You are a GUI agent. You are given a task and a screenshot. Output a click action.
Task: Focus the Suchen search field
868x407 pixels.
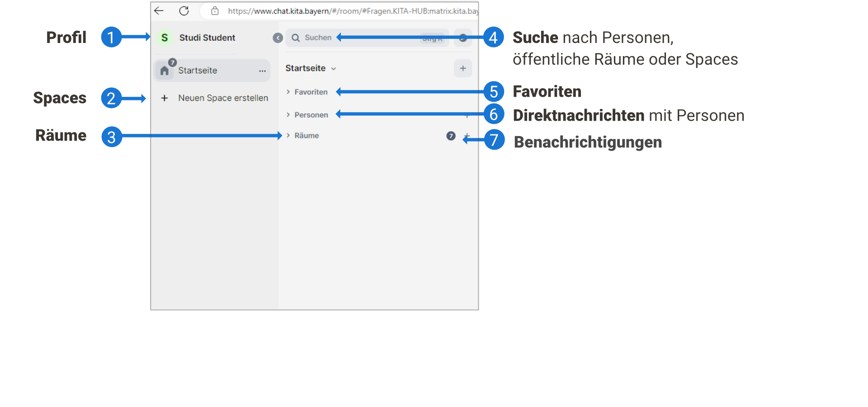[x=367, y=38]
